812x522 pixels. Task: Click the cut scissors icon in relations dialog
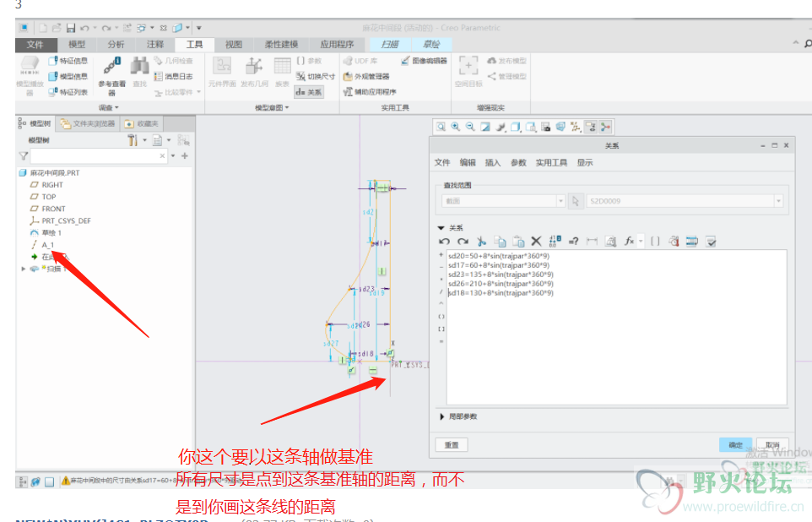tap(482, 241)
